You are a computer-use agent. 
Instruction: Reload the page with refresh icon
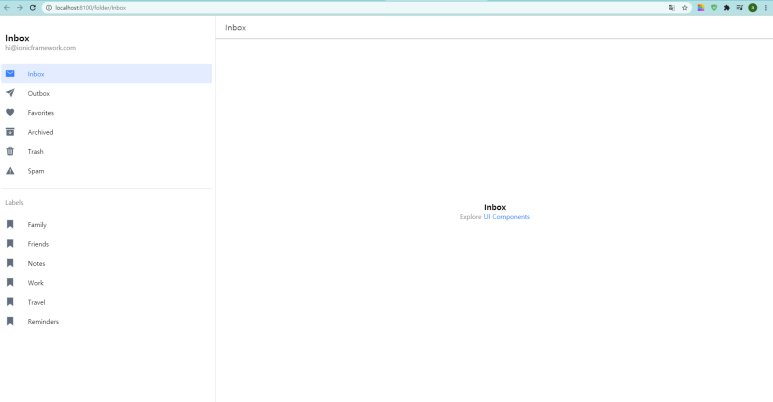[33, 8]
